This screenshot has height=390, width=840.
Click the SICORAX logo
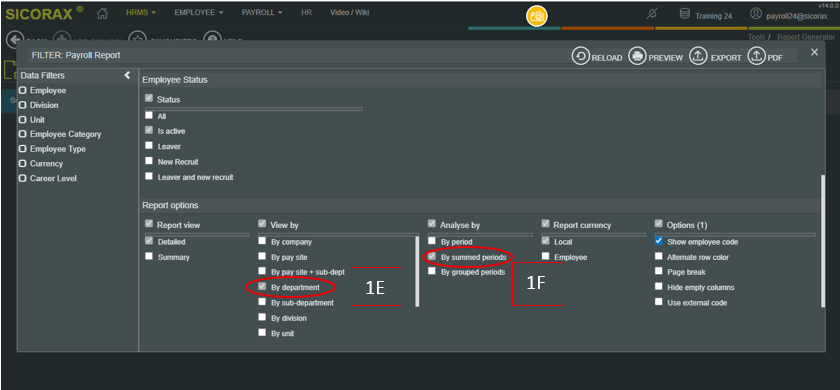(x=44, y=14)
